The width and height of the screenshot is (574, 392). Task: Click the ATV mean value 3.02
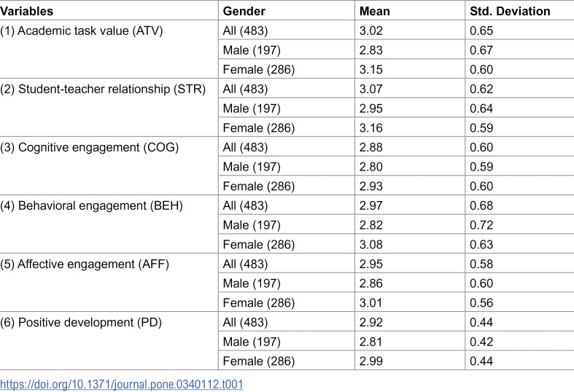(371, 31)
